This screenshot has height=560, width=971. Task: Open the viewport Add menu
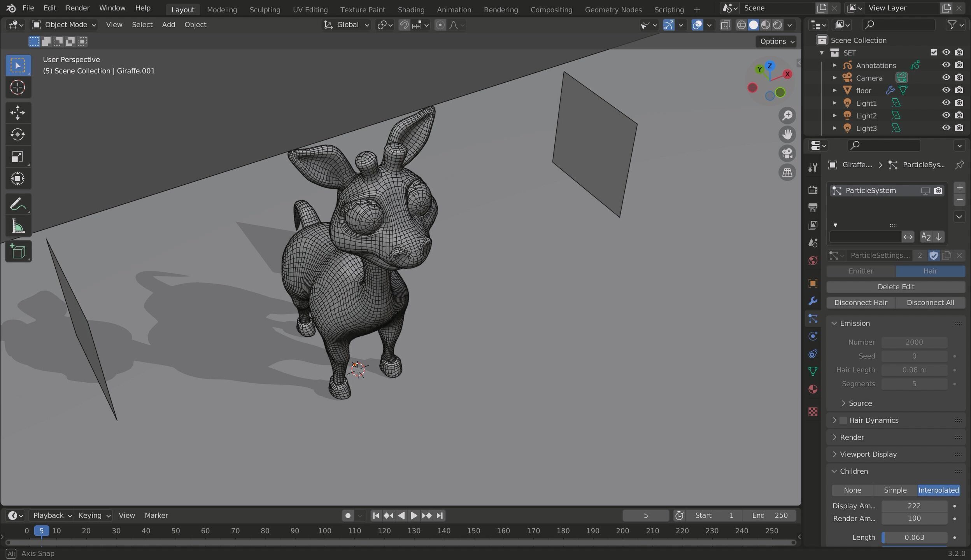pyautogui.click(x=168, y=25)
